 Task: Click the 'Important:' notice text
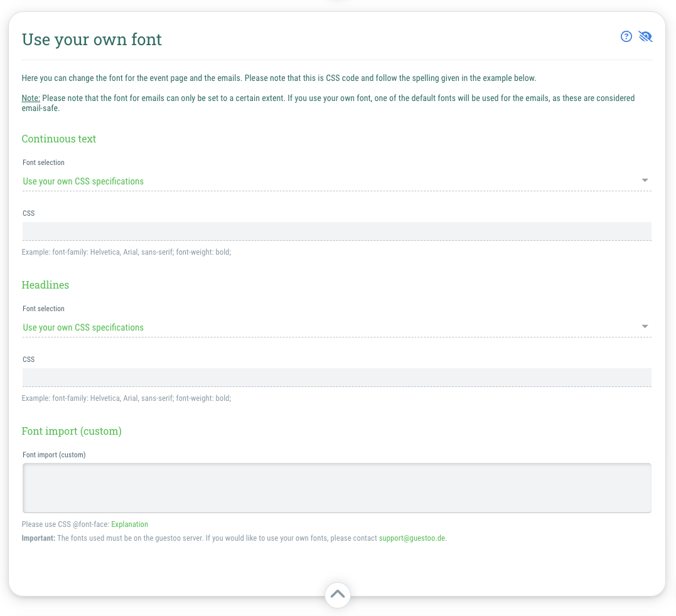[38, 538]
